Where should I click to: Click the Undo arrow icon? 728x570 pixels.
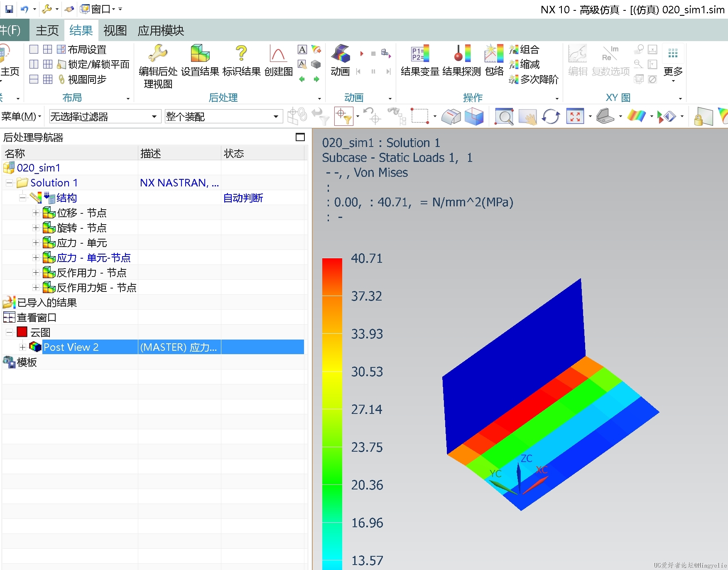(x=25, y=9)
